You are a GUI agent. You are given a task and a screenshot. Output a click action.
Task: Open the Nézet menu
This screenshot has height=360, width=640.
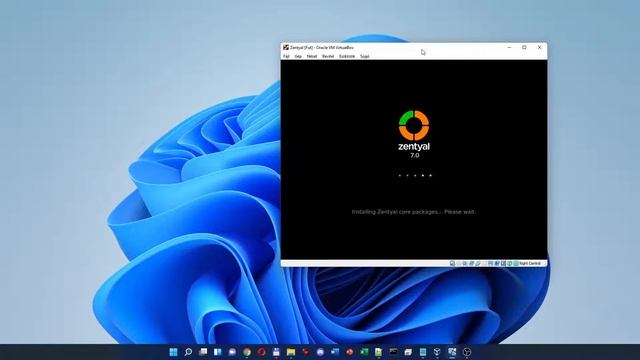click(x=312, y=56)
